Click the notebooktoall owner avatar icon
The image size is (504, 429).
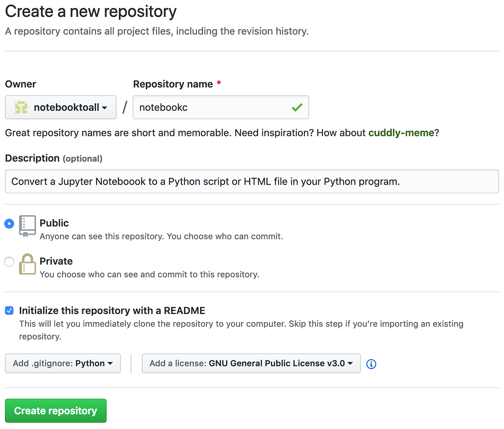click(21, 107)
